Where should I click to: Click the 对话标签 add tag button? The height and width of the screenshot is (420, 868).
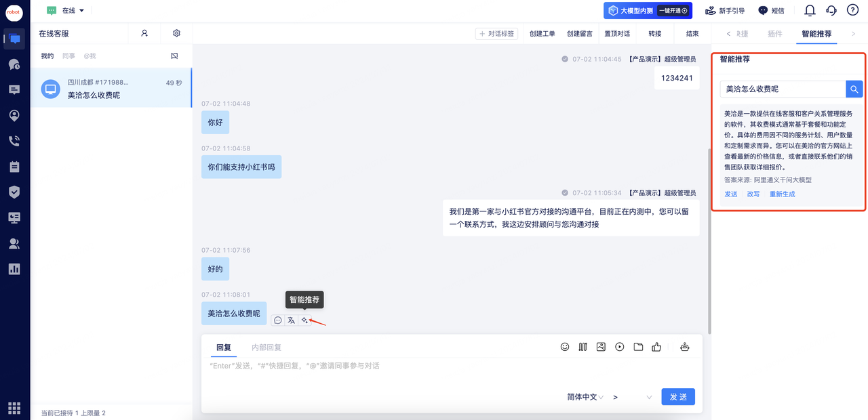coord(496,33)
